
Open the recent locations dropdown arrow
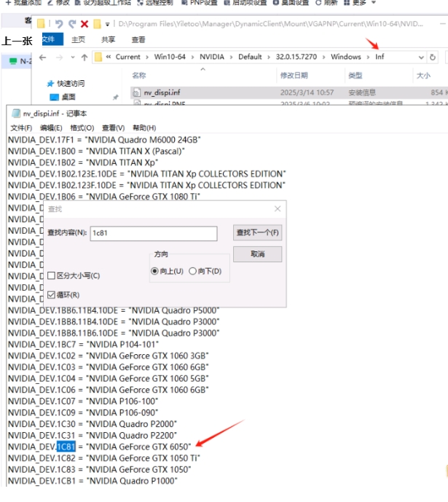tap(73, 58)
